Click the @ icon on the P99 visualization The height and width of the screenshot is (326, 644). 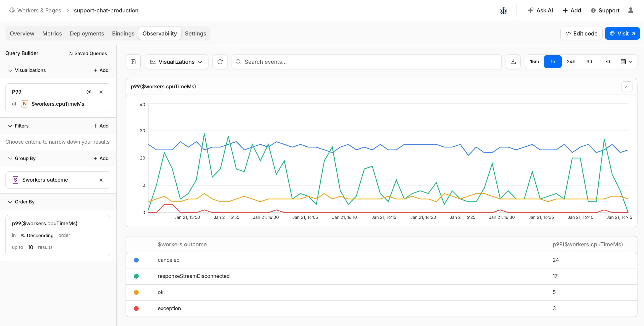[x=89, y=92]
